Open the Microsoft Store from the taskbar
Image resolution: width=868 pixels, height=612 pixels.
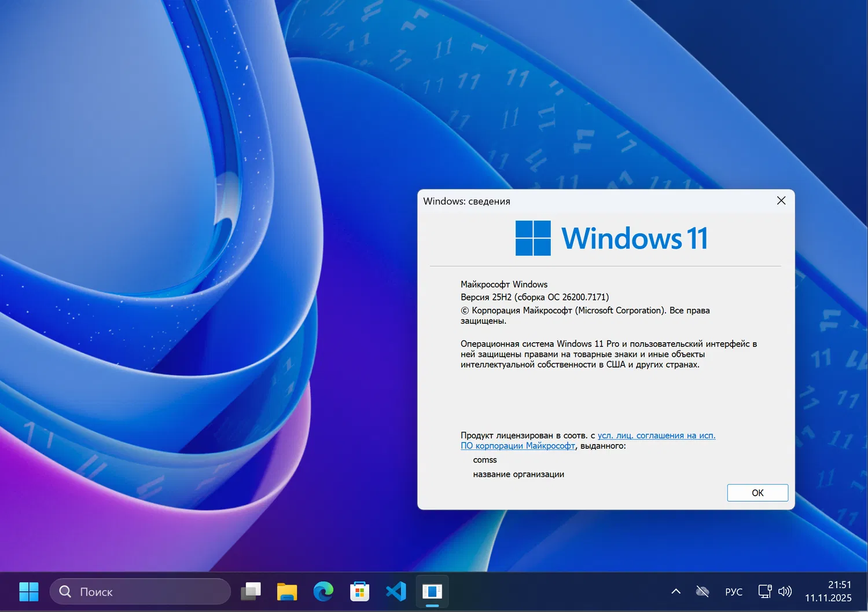click(x=359, y=591)
